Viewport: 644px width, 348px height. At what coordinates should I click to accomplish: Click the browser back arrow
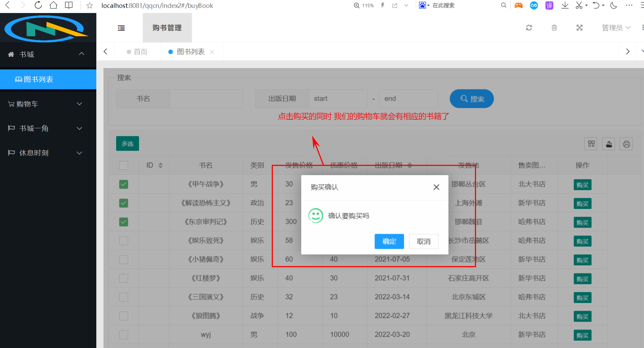8,5
